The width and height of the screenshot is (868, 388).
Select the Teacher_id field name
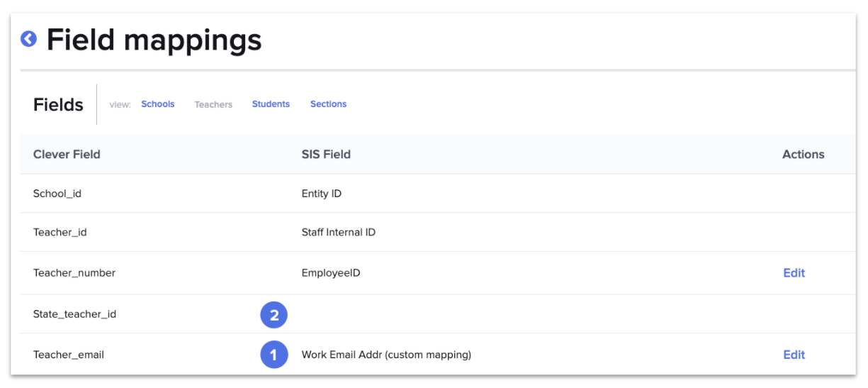pyautogui.click(x=60, y=232)
